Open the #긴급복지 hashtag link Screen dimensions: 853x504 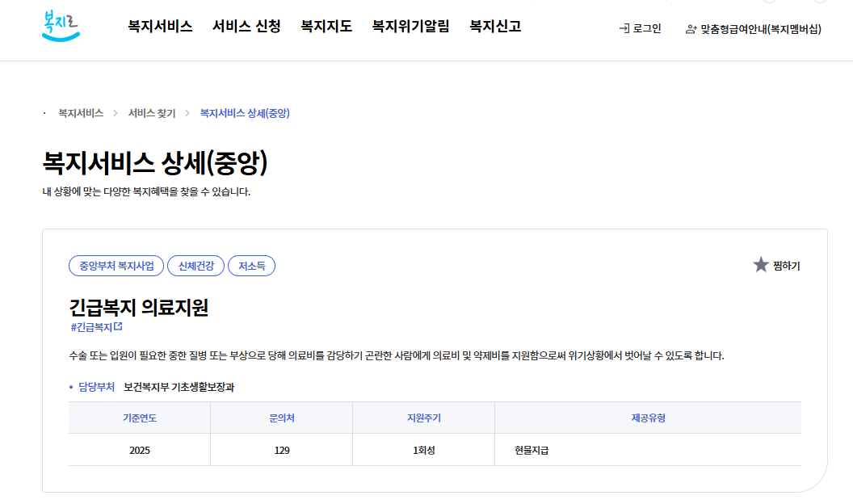[91, 327]
